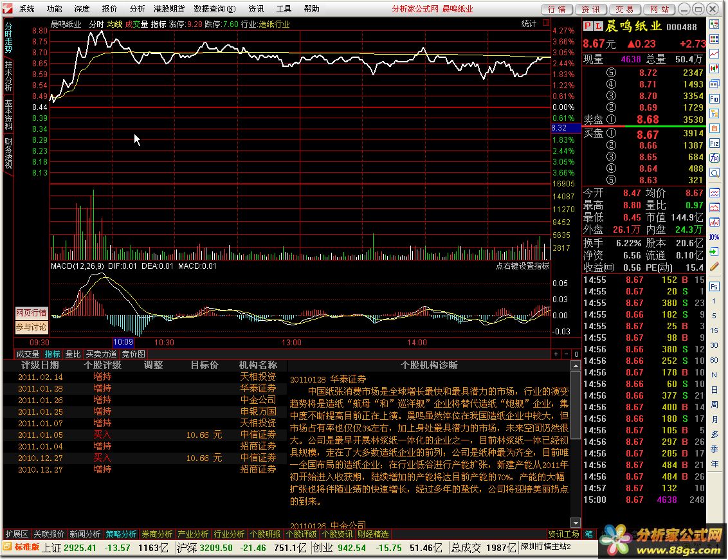Click the 交易 button at top right
The image size is (728, 560).
point(624,9)
